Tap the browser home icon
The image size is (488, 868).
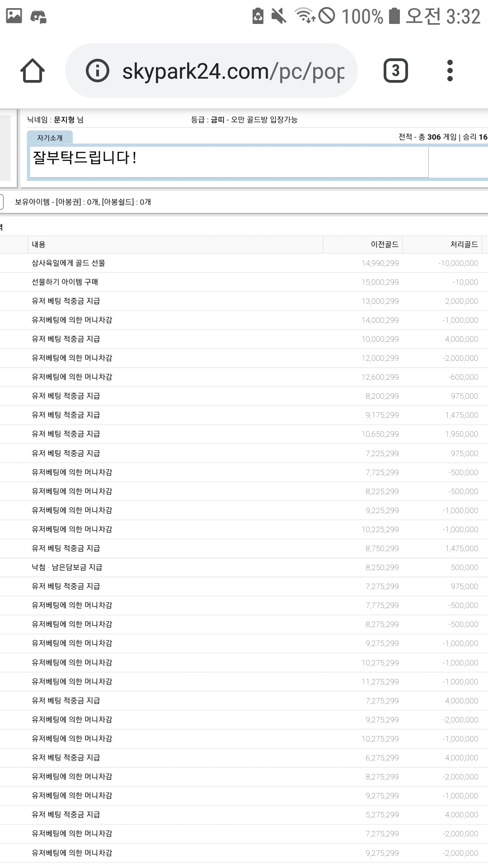coord(33,71)
